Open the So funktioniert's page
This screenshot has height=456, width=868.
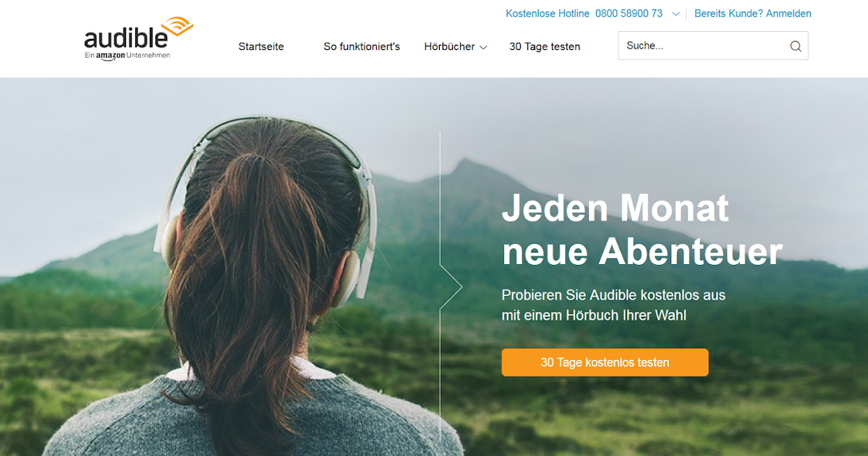point(362,46)
